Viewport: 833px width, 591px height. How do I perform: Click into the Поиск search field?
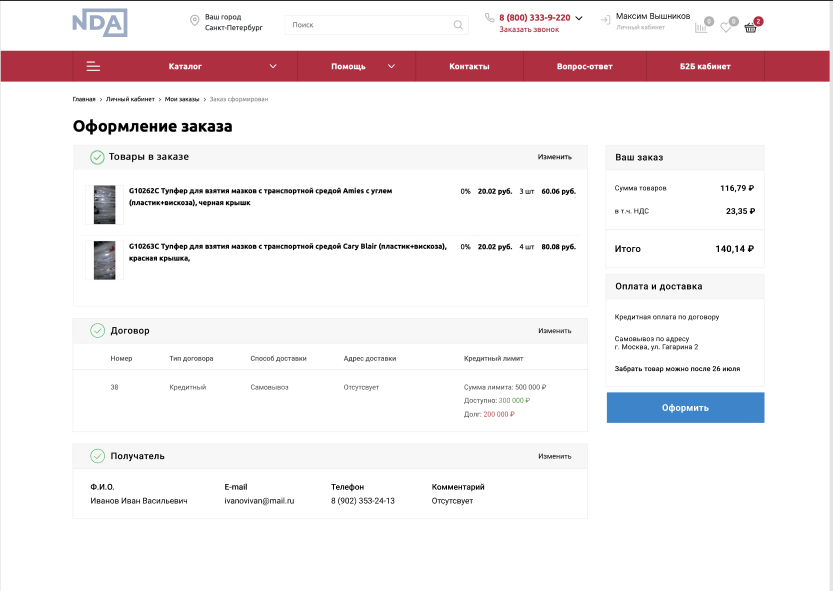click(370, 25)
